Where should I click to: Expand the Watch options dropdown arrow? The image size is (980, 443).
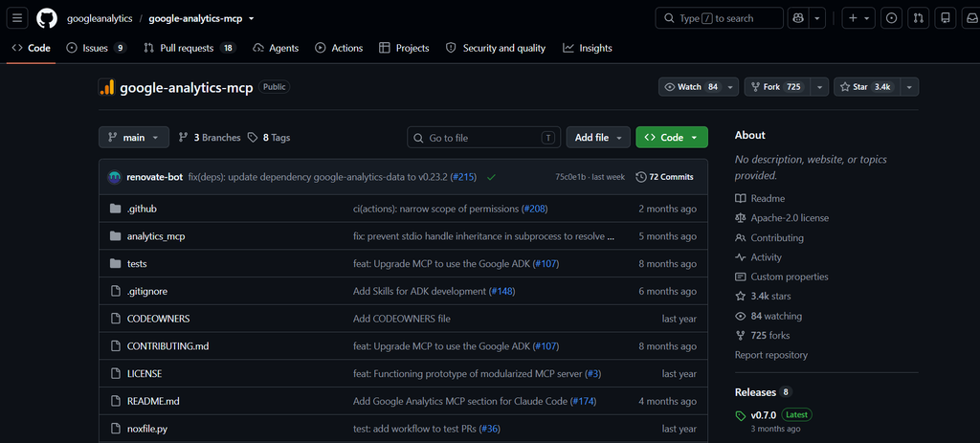click(730, 87)
